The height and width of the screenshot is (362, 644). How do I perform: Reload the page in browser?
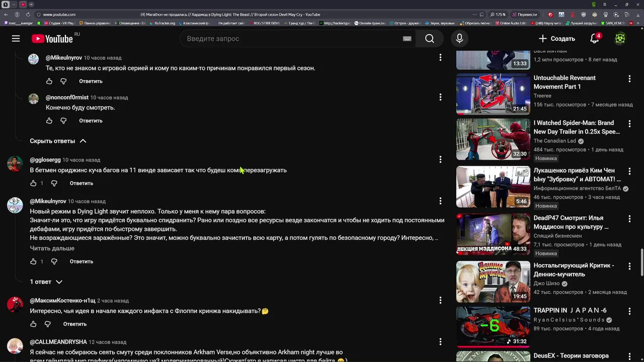coord(28,15)
